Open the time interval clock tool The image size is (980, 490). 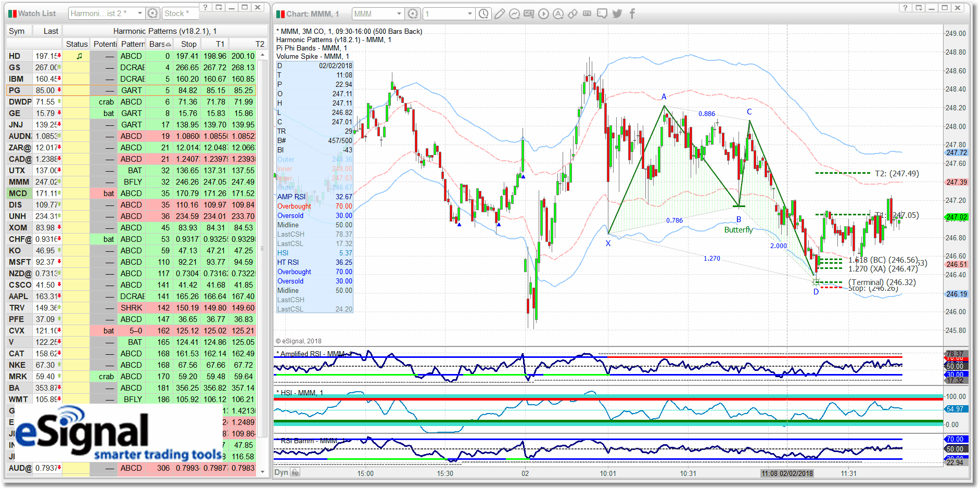click(483, 14)
